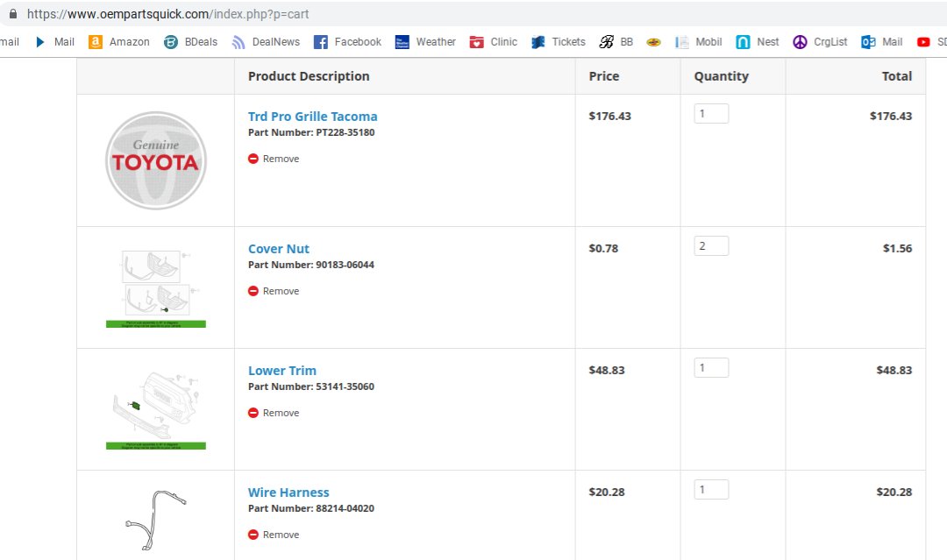Edit quantity field for Cover Nut

[x=711, y=245]
